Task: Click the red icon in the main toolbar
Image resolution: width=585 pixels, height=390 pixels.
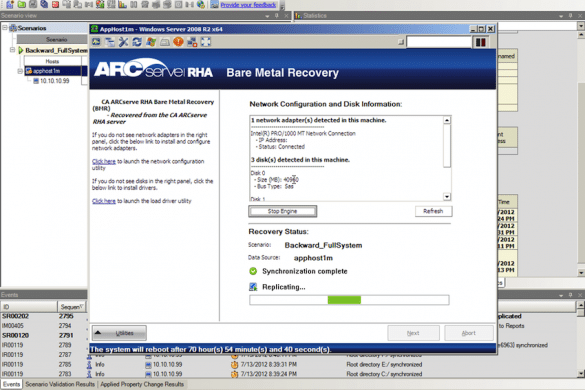Action: 55,4
